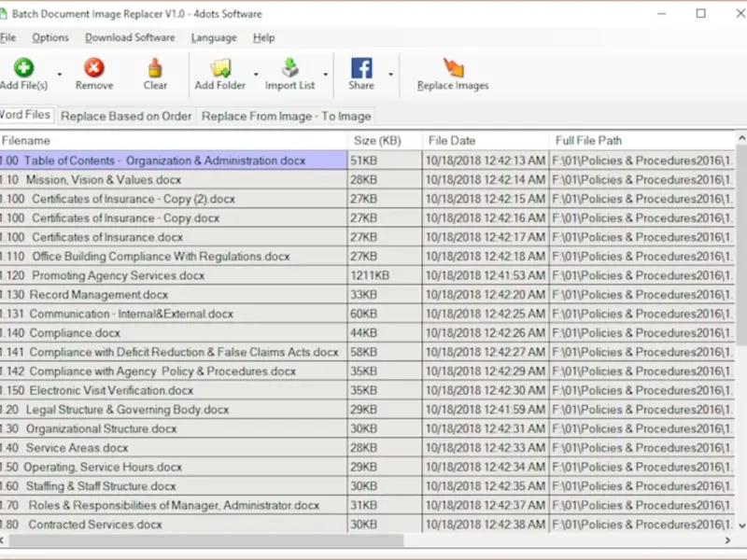
Task: Click the horizontal scrollbar thumb
Action: (x=205, y=540)
